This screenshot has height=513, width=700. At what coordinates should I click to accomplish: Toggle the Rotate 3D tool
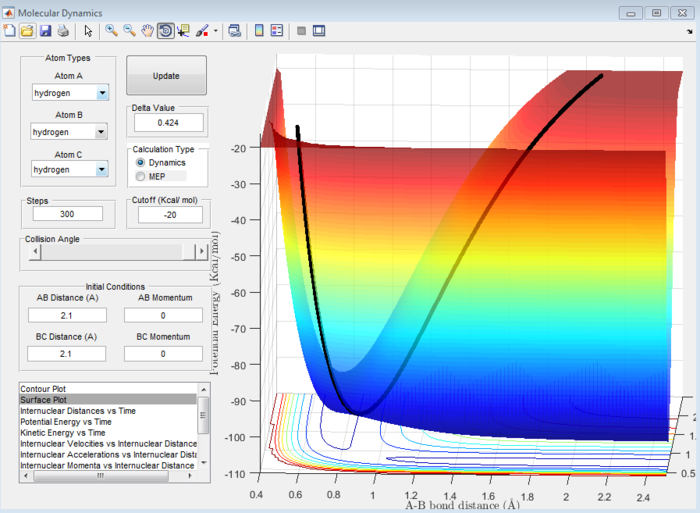tap(165, 31)
